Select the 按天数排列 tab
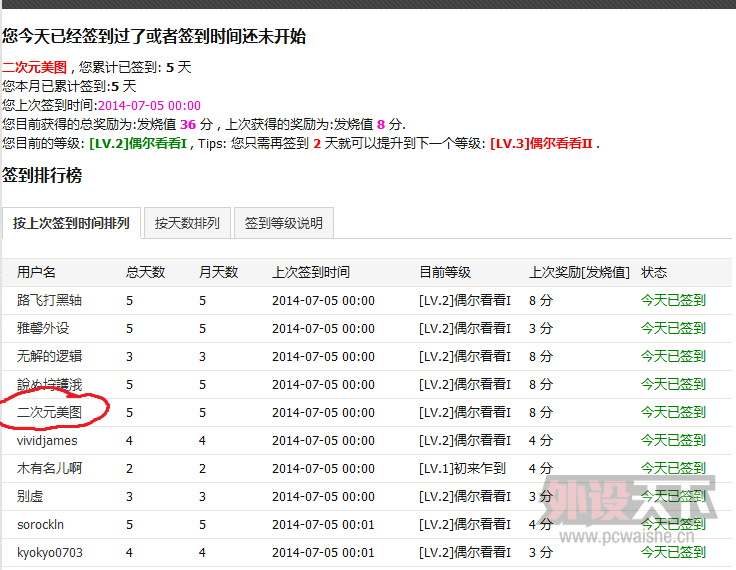Image resolution: width=736 pixels, height=570 pixels. point(187,223)
